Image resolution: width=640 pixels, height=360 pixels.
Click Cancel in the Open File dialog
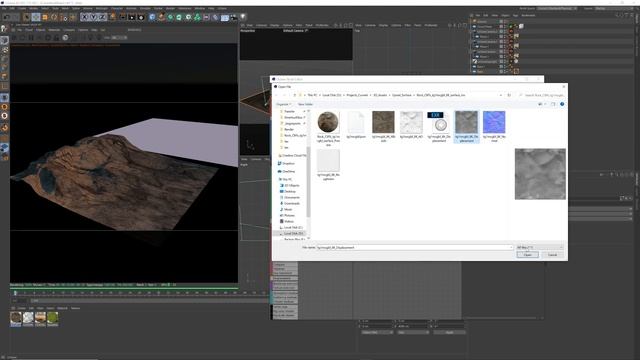pyautogui.click(x=552, y=255)
